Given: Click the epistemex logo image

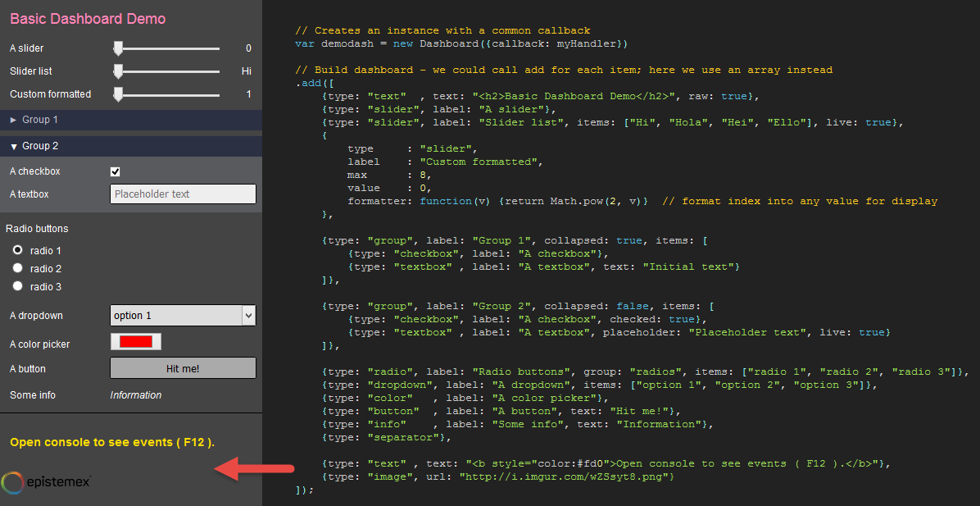Looking at the screenshot, I should point(47,481).
